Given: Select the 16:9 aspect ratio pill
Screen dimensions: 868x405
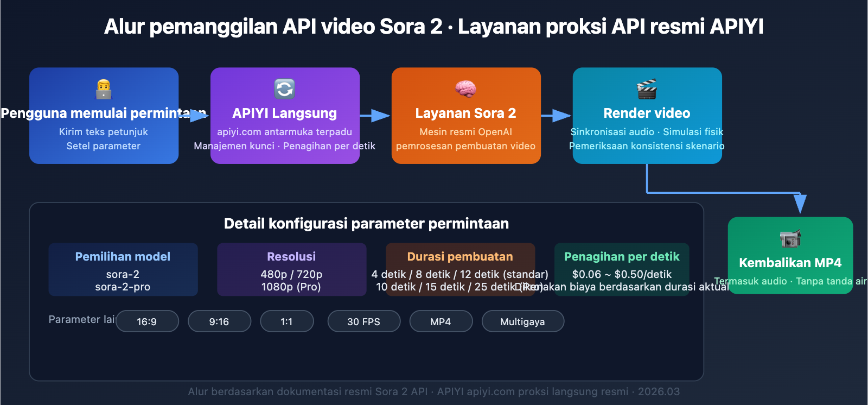Looking at the screenshot, I should (147, 321).
